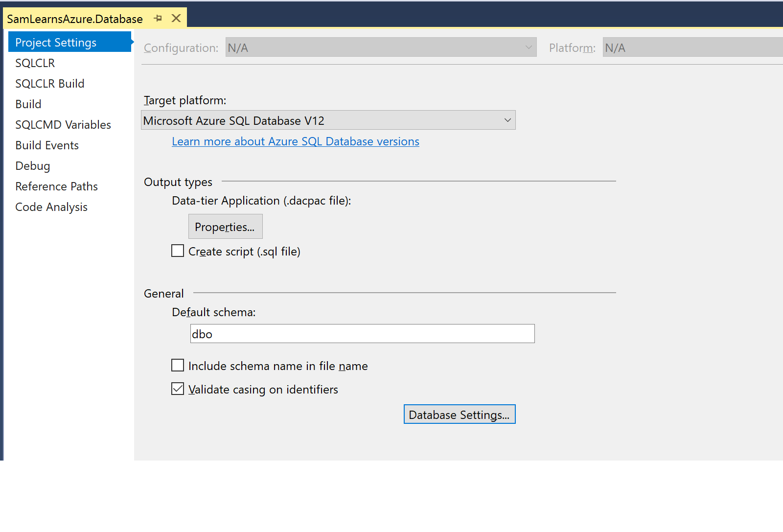
Task: Switch to the Debug page
Action: pyautogui.click(x=33, y=166)
